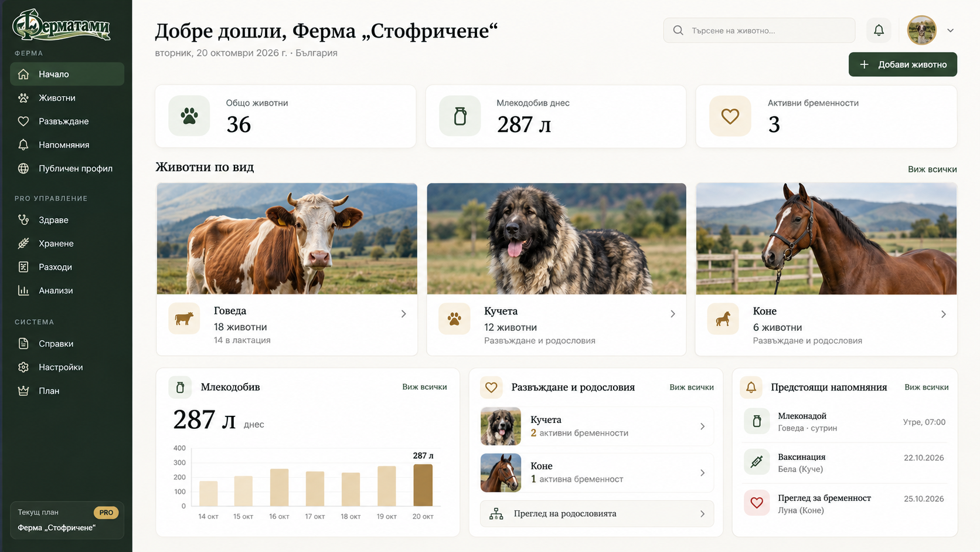Screen dimensions: 980x552
Task: Click the paw icon in Общо животни card
Action: pyautogui.click(x=189, y=116)
